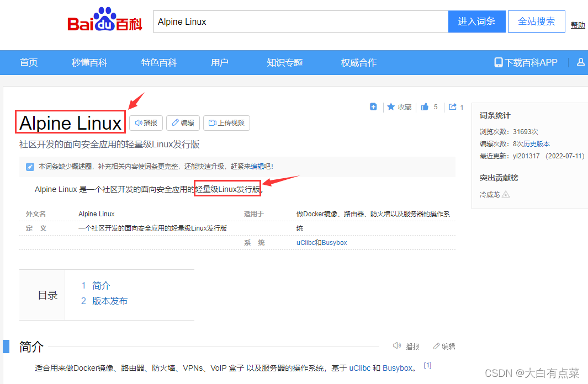Click the 突出贡献榜 heading

click(499, 178)
